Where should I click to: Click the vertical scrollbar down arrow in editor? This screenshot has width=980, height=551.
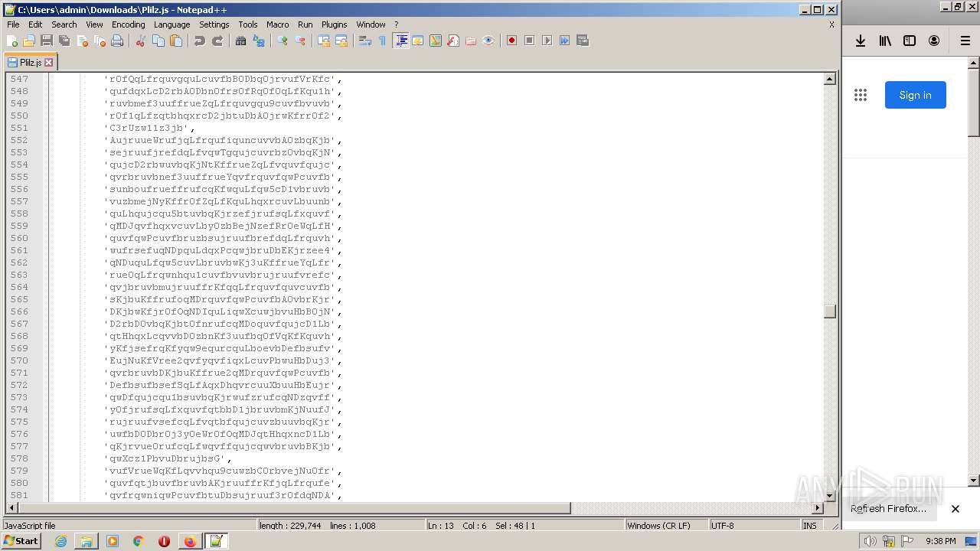[830, 495]
